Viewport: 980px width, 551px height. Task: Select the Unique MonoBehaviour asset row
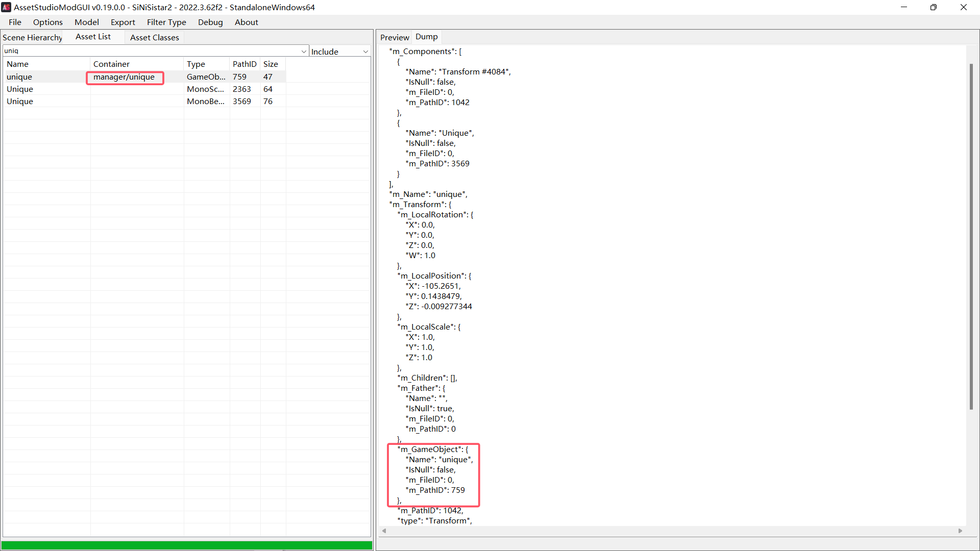(x=20, y=101)
